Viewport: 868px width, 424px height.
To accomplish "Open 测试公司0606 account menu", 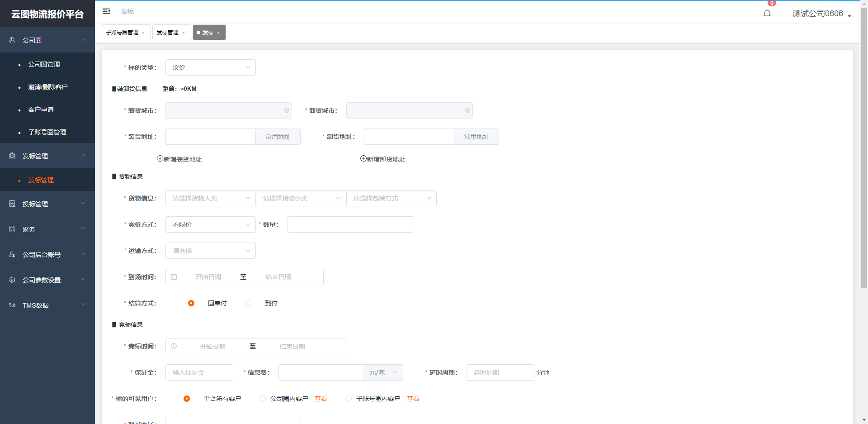I will 821,14.
